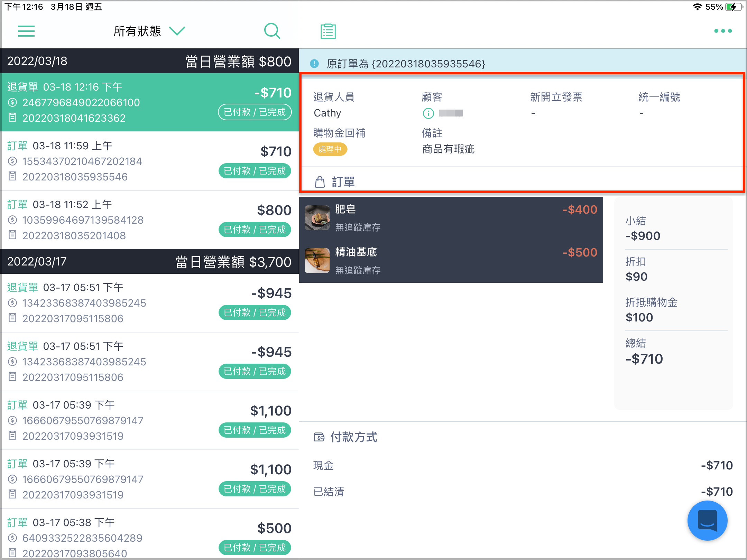Tap the 已付款 / 已完成 badge on $500 order
This screenshot has width=747, height=560.
click(x=255, y=548)
